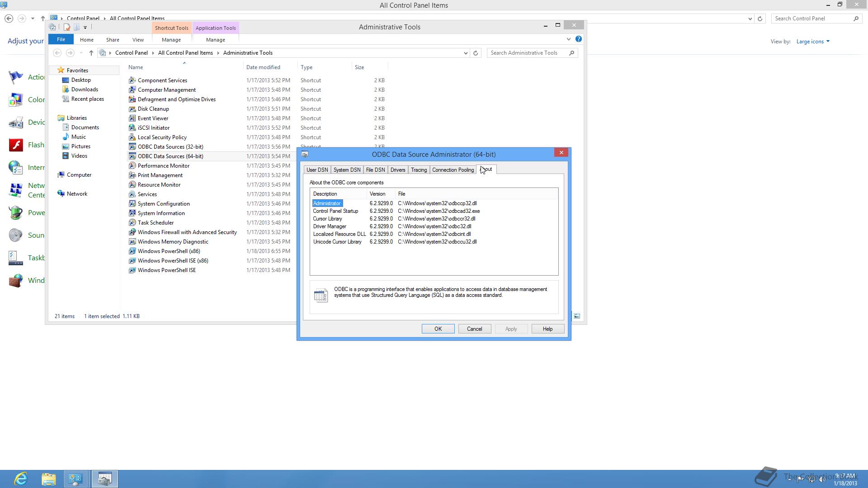Click Application Tools contextual tab
This screenshot has height=488, width=868.
coord(216,28)
